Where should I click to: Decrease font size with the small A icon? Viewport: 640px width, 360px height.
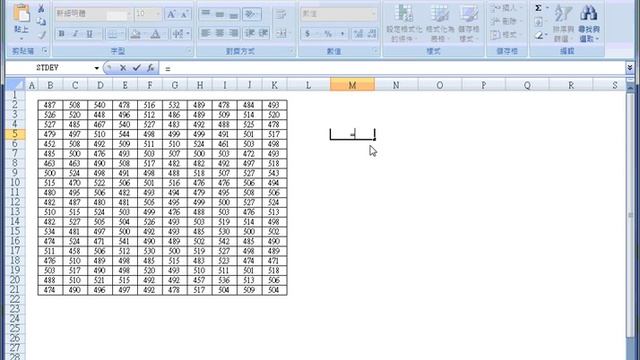coord(184,14)
